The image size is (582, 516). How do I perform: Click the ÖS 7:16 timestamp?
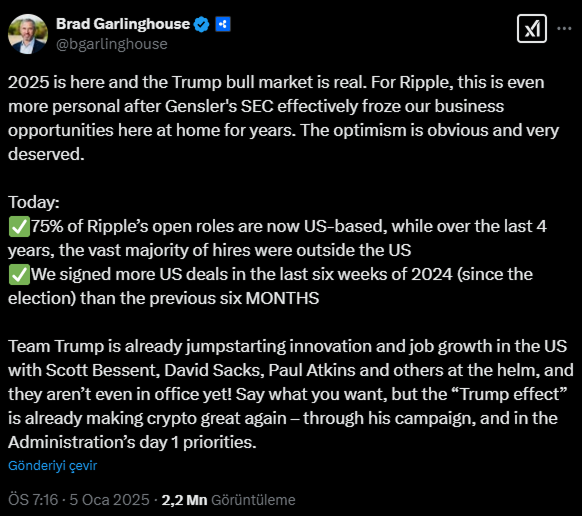(33, 500)
